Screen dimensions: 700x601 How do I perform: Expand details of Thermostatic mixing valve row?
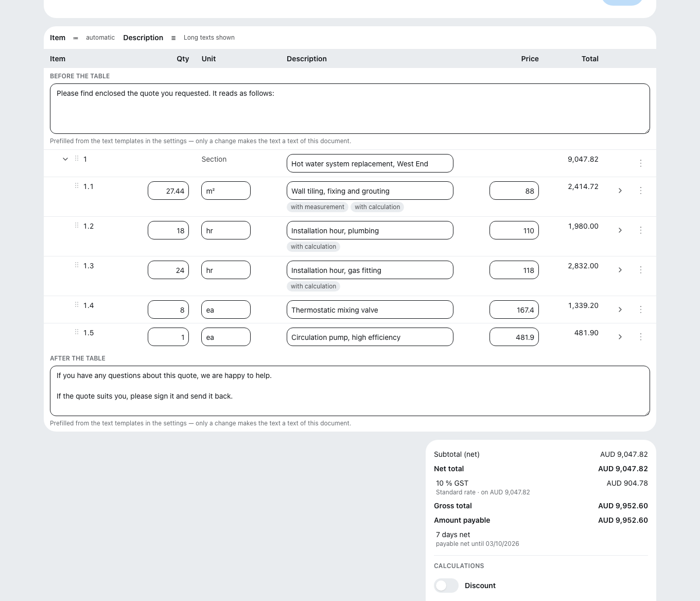coord(620,310)
